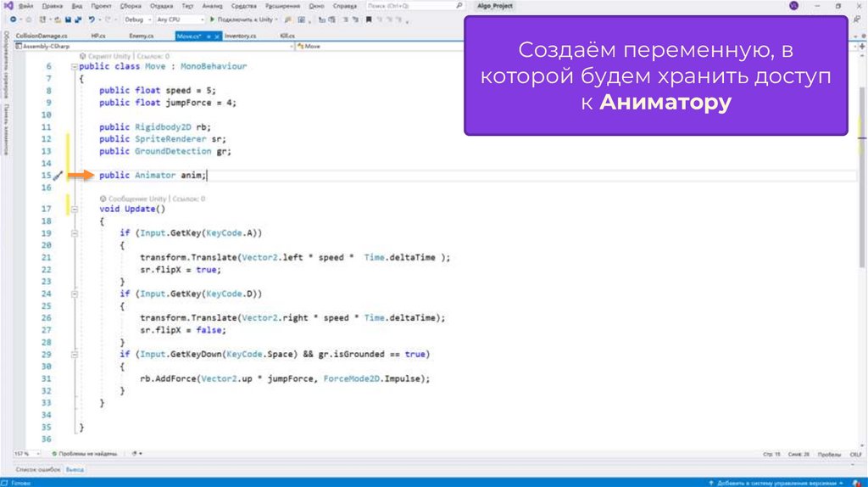The image size is (868, 487).
Task: Click the Save All icon
Action: click(77, 20)
